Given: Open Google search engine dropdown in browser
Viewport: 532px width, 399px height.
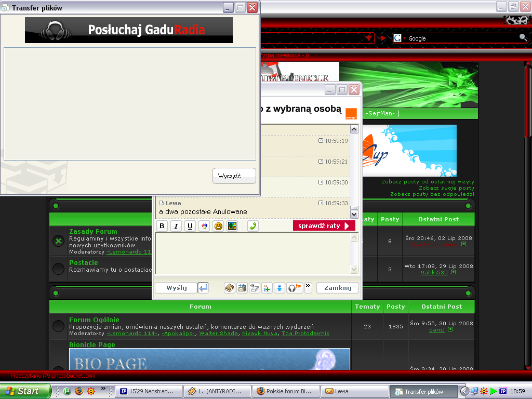Looking at the screenshot, I should pyautogui.click(x=400, y=38).
